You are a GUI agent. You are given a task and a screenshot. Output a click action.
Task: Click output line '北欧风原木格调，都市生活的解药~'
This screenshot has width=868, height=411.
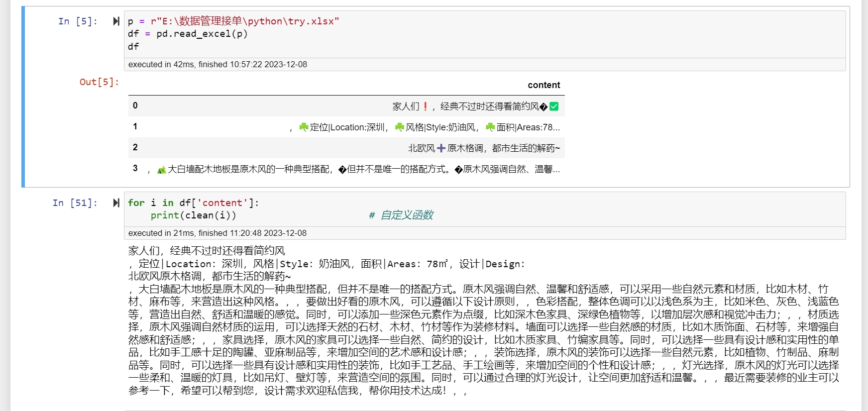coord(210,276)
